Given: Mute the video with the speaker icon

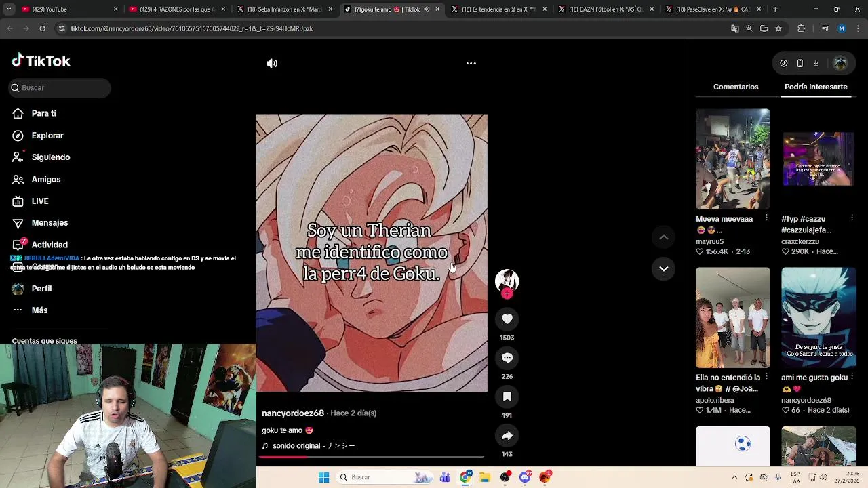Looking at the screenshot, I should click(x=272, y=63).
